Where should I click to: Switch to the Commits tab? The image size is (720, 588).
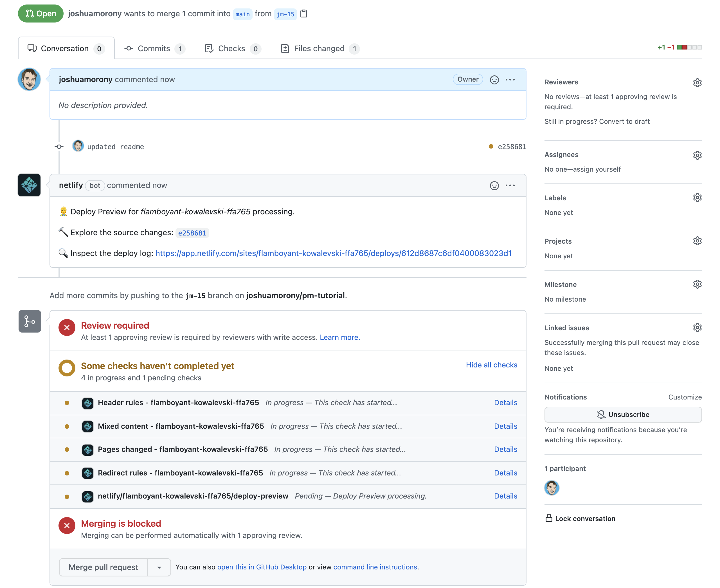tap(155, 48)
